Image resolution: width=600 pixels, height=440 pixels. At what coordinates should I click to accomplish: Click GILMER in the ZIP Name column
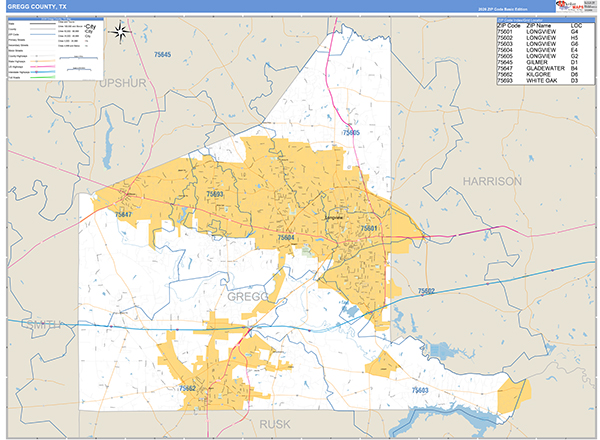coord(536,62)
